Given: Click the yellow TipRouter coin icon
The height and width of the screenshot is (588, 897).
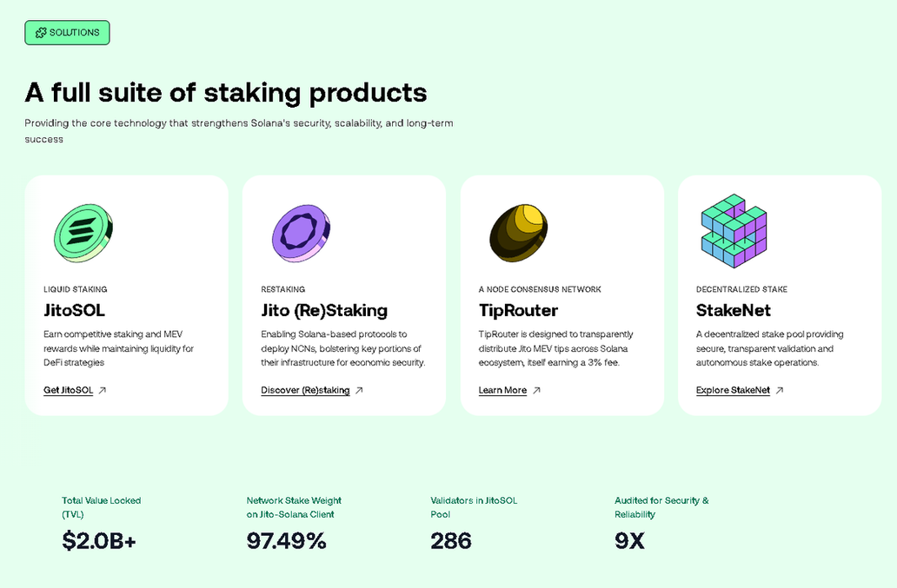Looking at the screenshot, I should (x=519, y=232).
